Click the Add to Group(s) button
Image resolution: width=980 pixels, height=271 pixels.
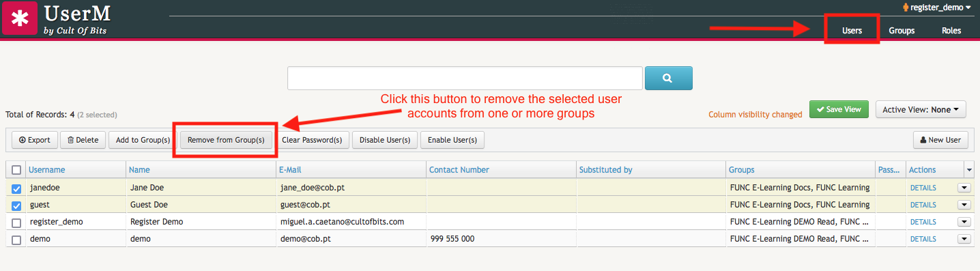click(x=143, y=140)
